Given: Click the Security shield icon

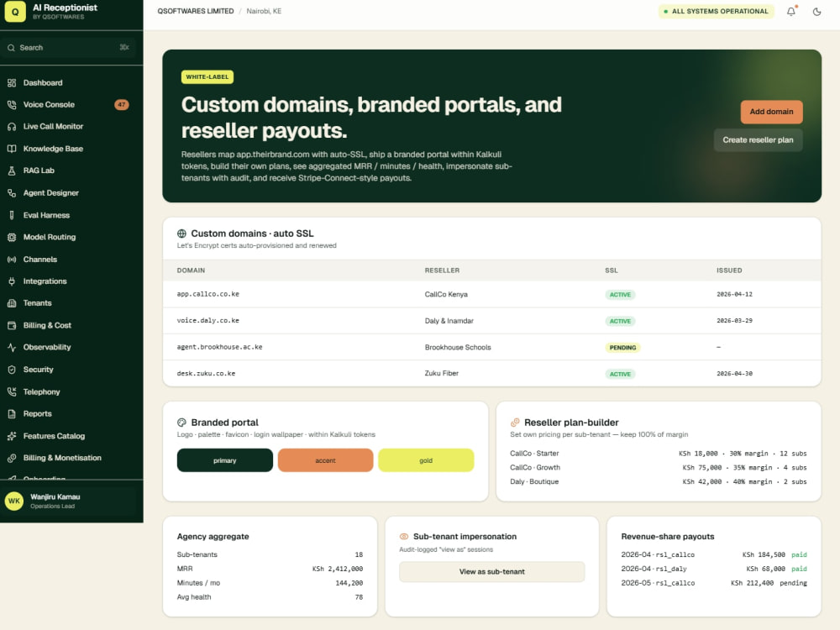Looking at the screenshot, I should pos(12,370).
